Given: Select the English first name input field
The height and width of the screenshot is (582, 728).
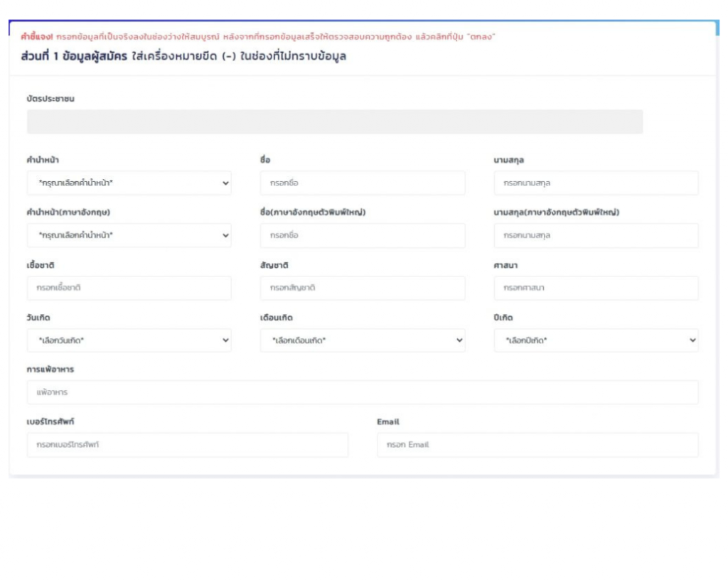Looking at the screenshot, I should pos(363,235).
